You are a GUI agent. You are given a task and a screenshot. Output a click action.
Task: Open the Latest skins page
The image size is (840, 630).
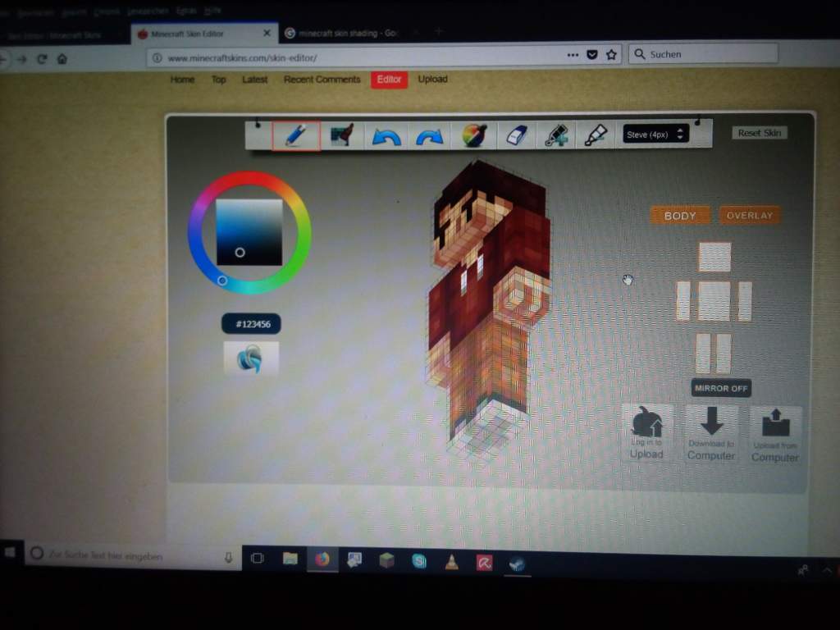pos(254,80)
